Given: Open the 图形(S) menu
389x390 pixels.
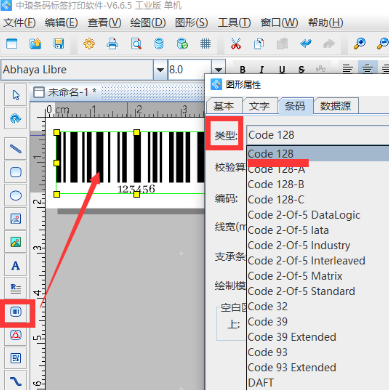Looking at the screenshot, I should [191, 23].
